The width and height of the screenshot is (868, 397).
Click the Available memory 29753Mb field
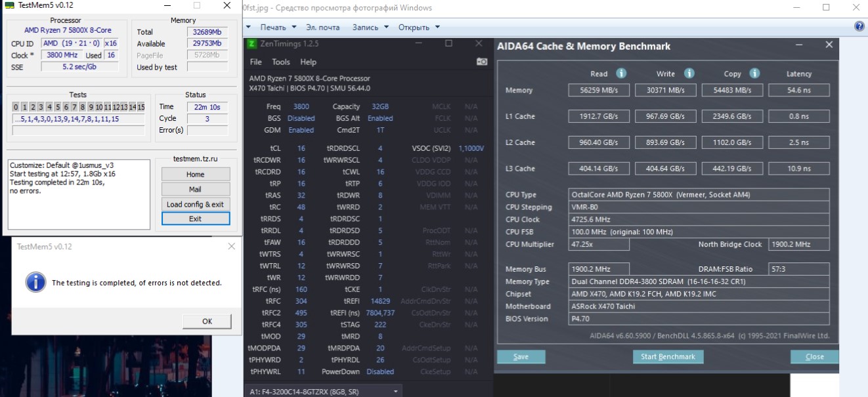(x=207, y=44)
